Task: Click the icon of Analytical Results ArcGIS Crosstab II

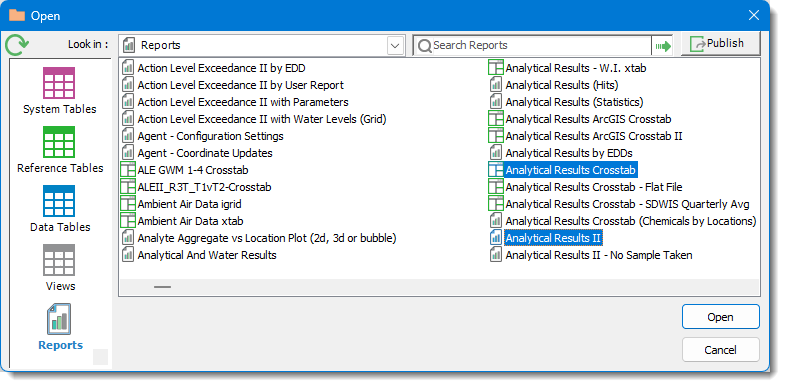Action: (496, 136)
